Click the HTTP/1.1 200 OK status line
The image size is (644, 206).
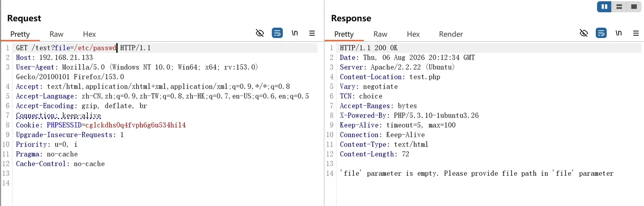369,48
